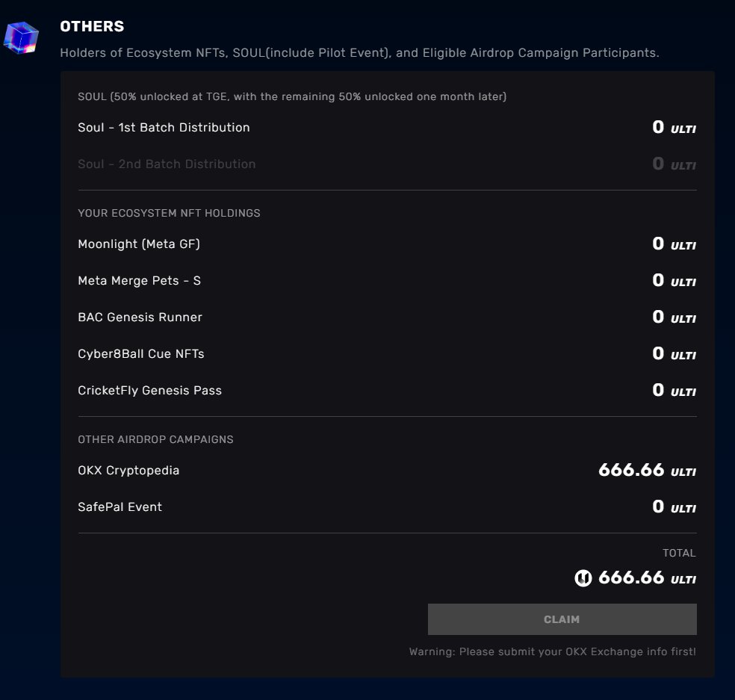This screenshot has width=735, height=700.
Task: Click the 0 ULTI value for Moonlight (Meta GF)
Action: pos(674,244)
